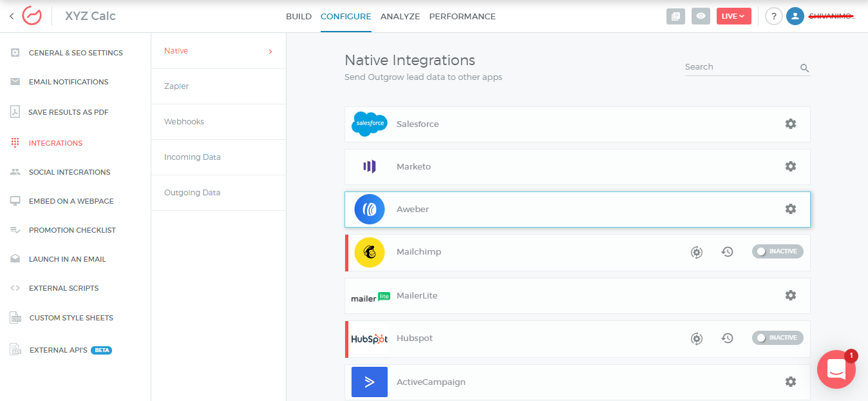Screen dimensions: 868x401
Task: Switch to the PERFORMANCE tab
Action: tap(462, 17)
